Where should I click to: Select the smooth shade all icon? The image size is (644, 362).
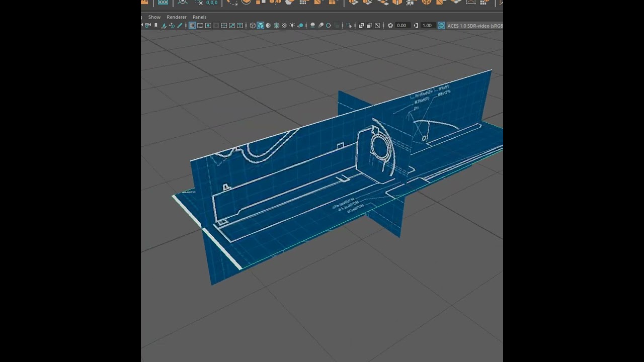pyautogui.click(x=260, y=25)
